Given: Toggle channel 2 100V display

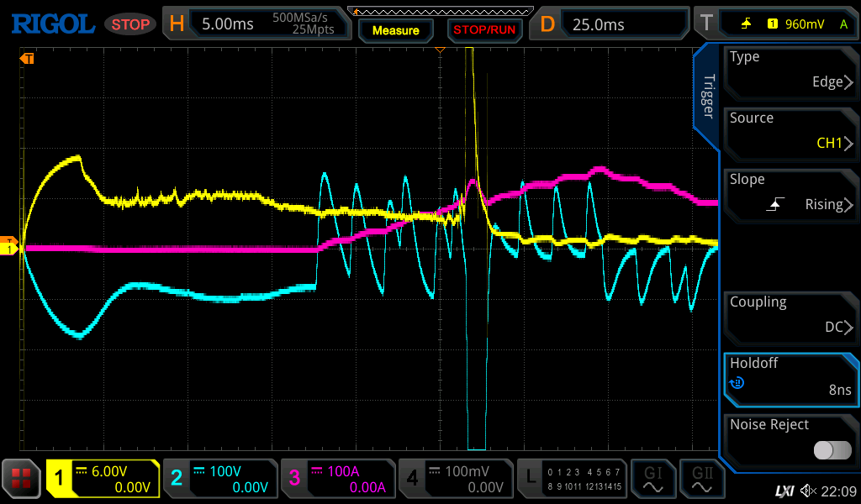Looking at the screenshot, I should click(219, 479).
